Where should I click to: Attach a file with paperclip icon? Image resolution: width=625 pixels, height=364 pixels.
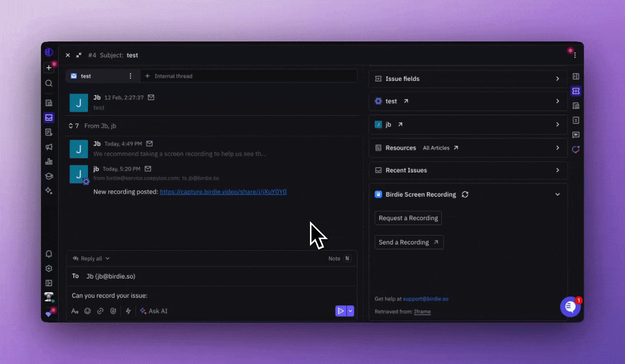coord(113,311)
